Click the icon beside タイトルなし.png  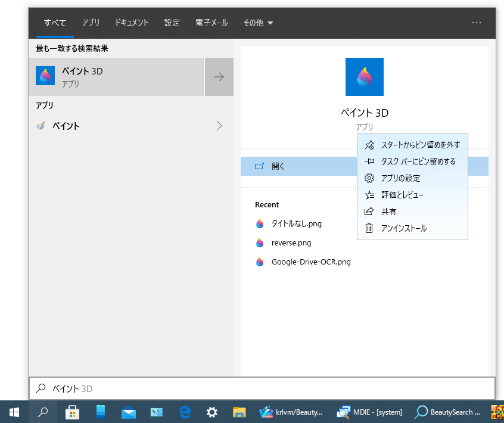click(260, 224)
